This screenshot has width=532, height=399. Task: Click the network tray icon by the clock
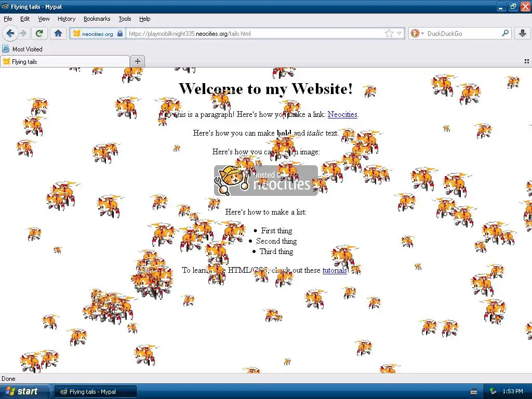pyautogui.click(x=493, y=392)
